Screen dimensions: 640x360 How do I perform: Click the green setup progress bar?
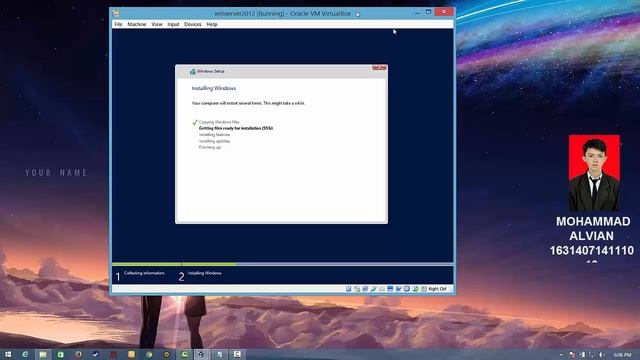(174, 264)
